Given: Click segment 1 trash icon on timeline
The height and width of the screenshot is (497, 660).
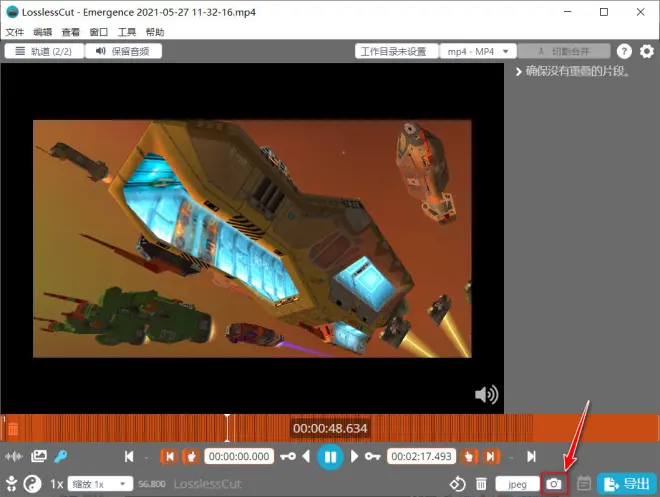Looking at the screenshot, I should coord(13,429).
